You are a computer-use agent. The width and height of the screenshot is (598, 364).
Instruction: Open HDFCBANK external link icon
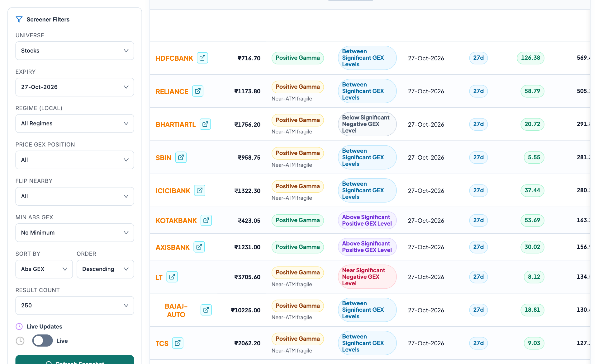pos(202,58)
